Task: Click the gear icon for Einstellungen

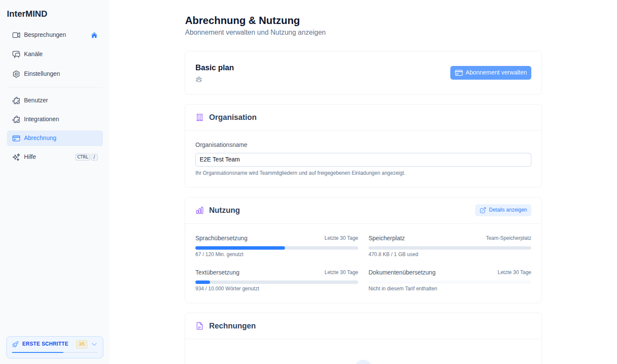Action: pos(16,74)
